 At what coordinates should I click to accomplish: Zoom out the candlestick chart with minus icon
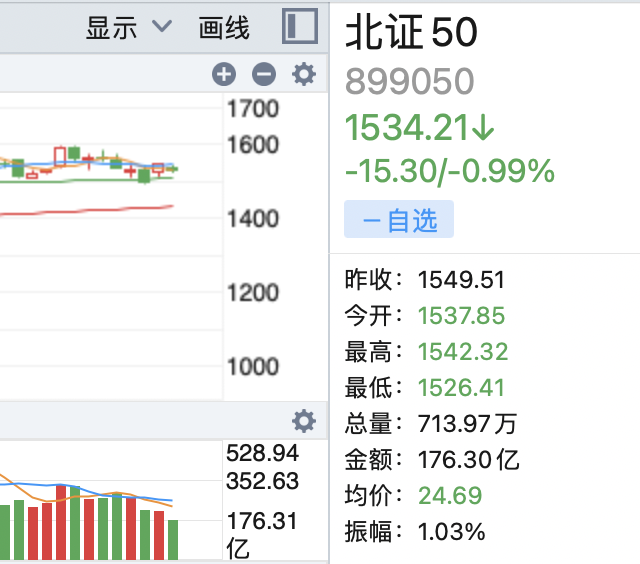click(x=263, y=73)
